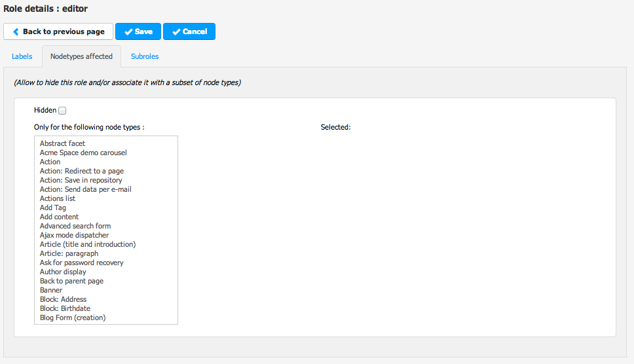Screen dimensions: 634x364
Task: Enable the Hidden checkbox
Action: point(62,111)
